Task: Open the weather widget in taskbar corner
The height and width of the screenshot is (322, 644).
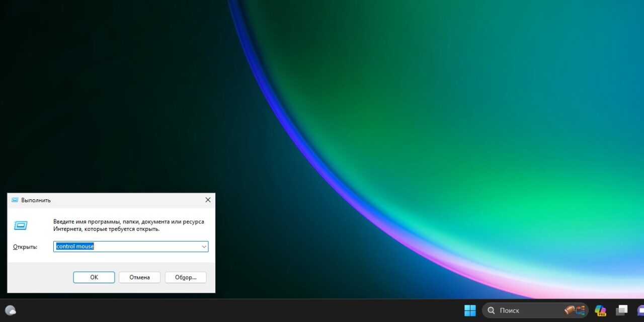Action: click(10, 310)
